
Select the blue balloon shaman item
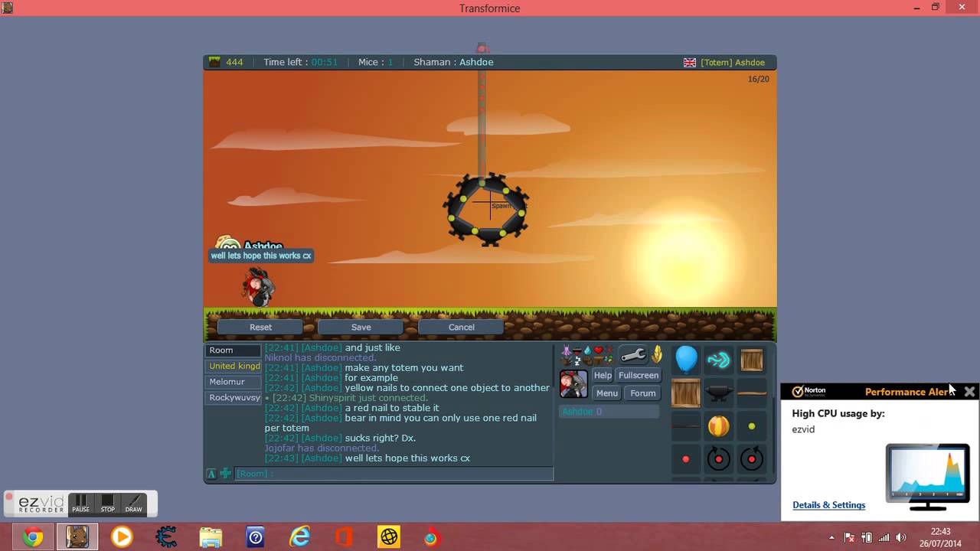coord(686,360)
